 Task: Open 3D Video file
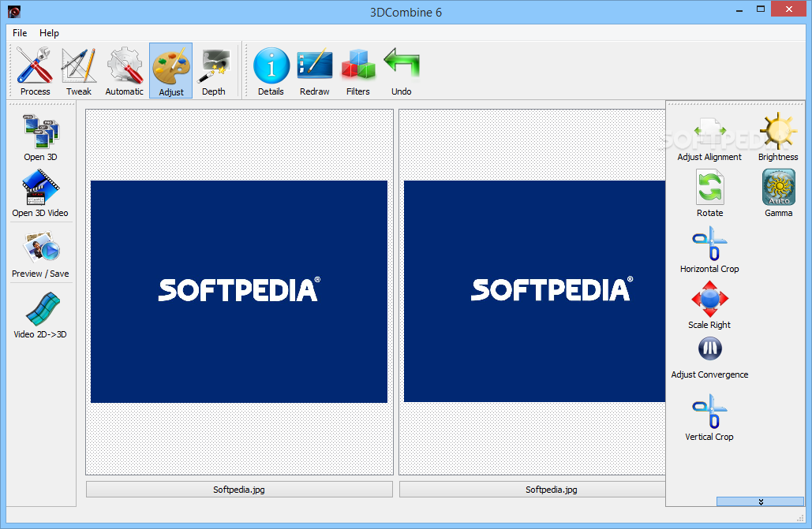[x=40, y=194]
